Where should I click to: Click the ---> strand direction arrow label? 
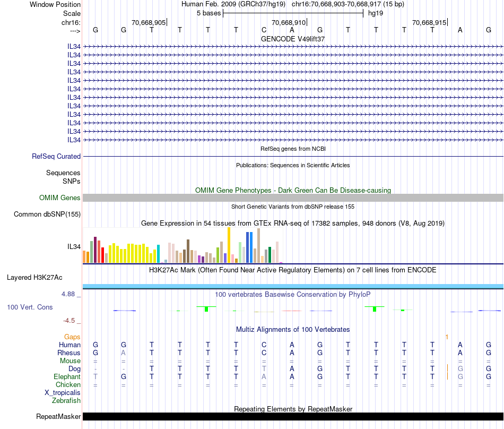75,31
